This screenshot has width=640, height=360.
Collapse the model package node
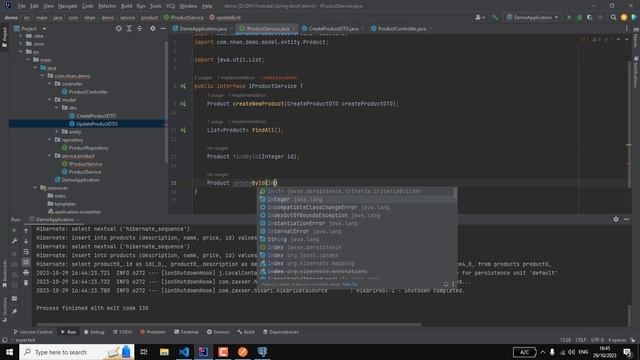(50, 100)
